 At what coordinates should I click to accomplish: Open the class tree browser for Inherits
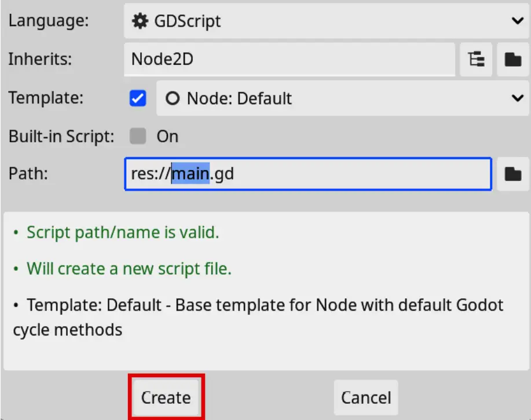coord(476,59)
